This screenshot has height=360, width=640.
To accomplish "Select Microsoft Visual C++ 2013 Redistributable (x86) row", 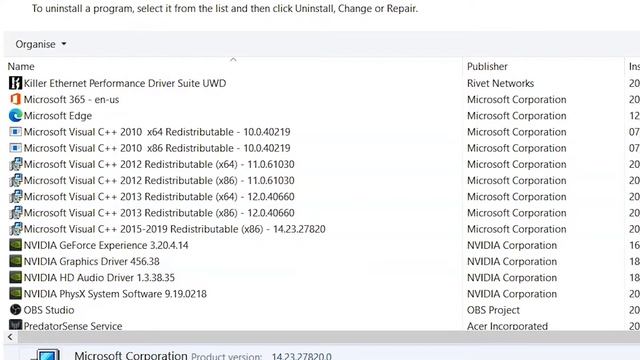I will click(235, 213).
